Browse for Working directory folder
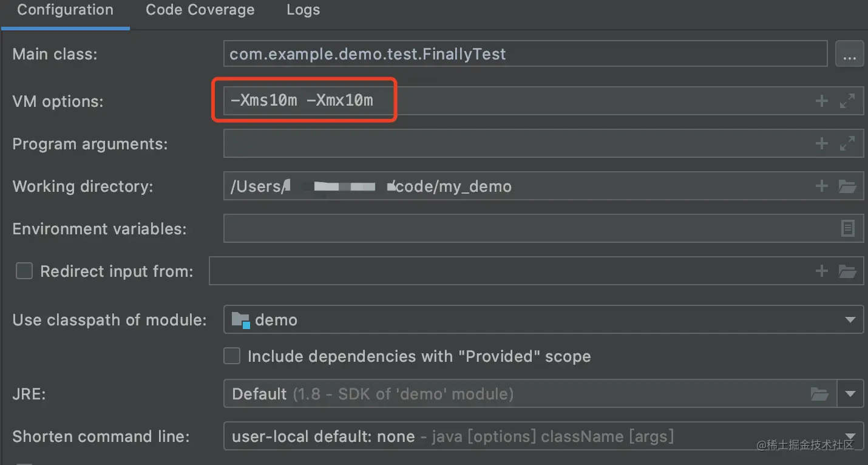 coord(847,186)
